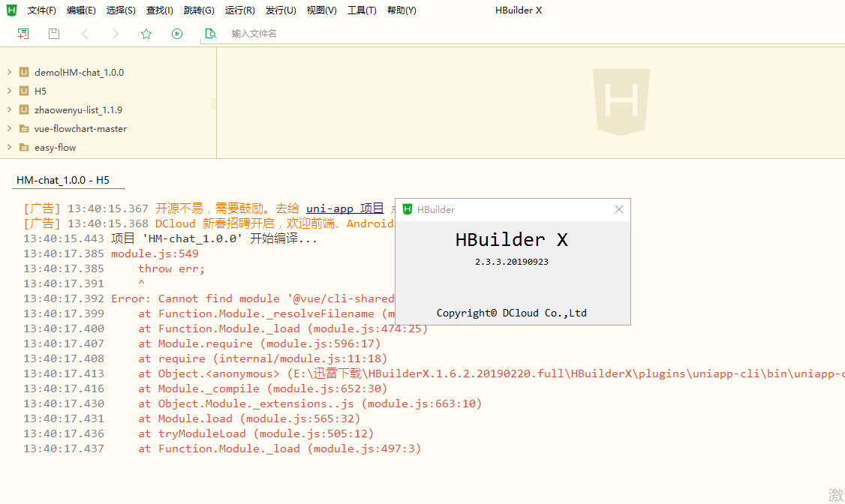Viewport: 845px width, 504px height.
Task: Expand the demolHM-chat_1.0.0 project
Action: pos(9,71)
